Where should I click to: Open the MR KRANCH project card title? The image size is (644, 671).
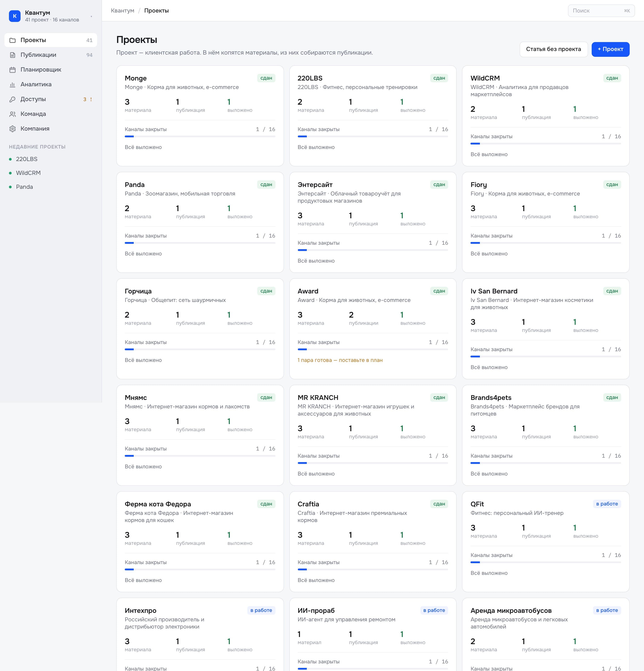[x=318, y=398]
